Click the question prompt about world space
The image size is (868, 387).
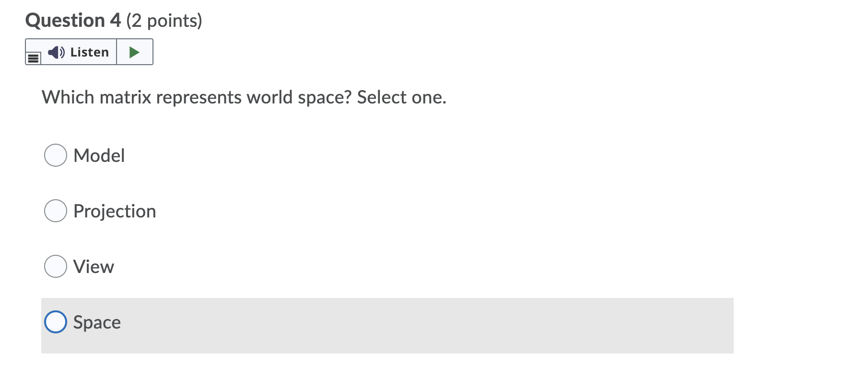(244, 97)
